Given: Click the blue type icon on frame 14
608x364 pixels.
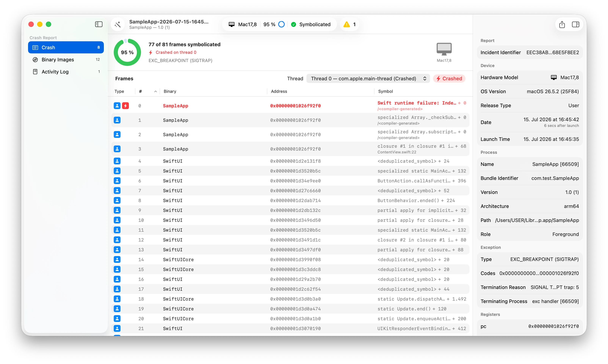Looking at the screenshot, I should (117, 259).
